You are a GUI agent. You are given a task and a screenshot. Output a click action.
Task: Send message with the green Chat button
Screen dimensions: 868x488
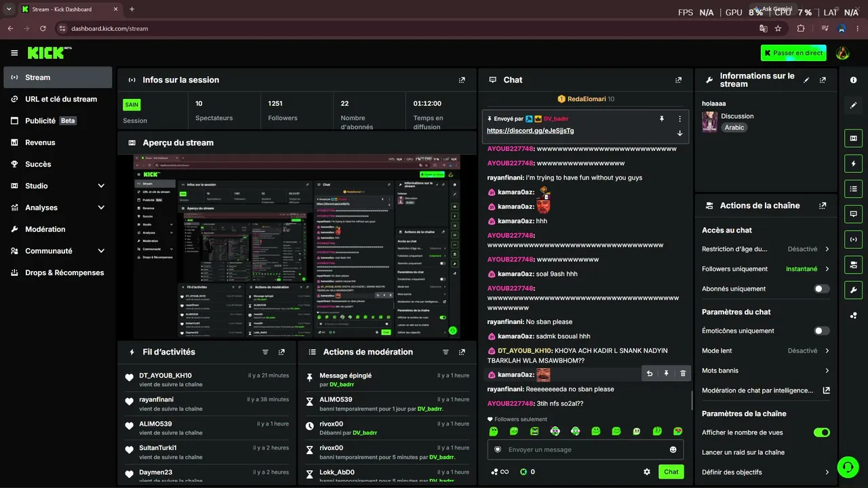click(671, 472)
